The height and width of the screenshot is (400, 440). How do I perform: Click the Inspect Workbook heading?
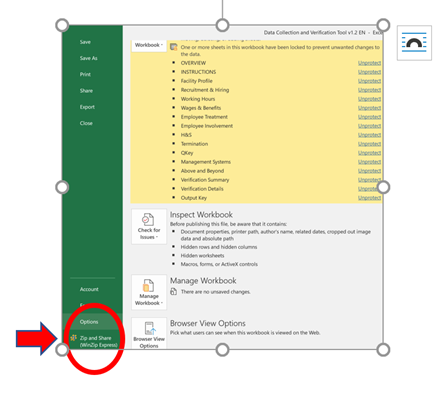point(201,215)
